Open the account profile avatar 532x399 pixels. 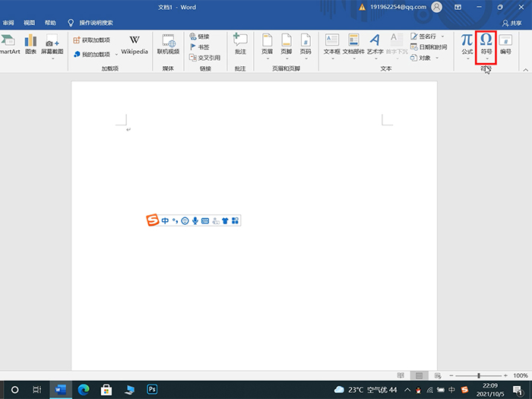tap(437, 7)
